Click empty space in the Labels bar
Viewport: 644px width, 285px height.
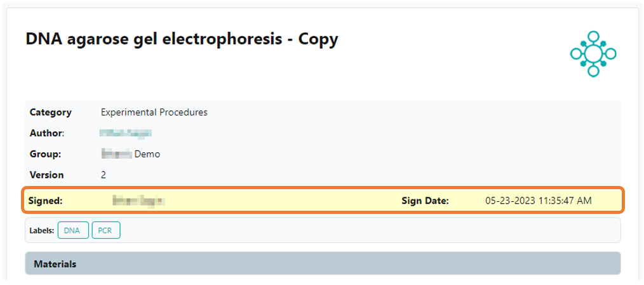pyautogui.click(x=368, y=230)
